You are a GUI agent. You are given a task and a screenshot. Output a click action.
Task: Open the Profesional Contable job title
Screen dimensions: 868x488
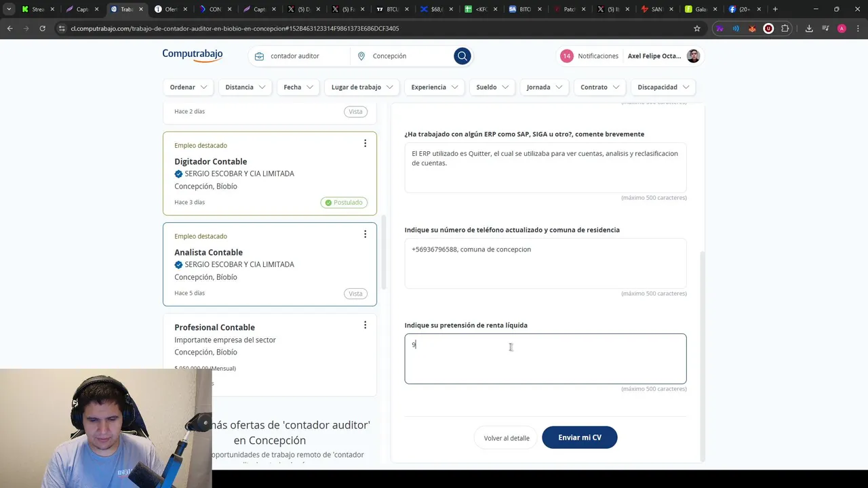coord(214,327)
